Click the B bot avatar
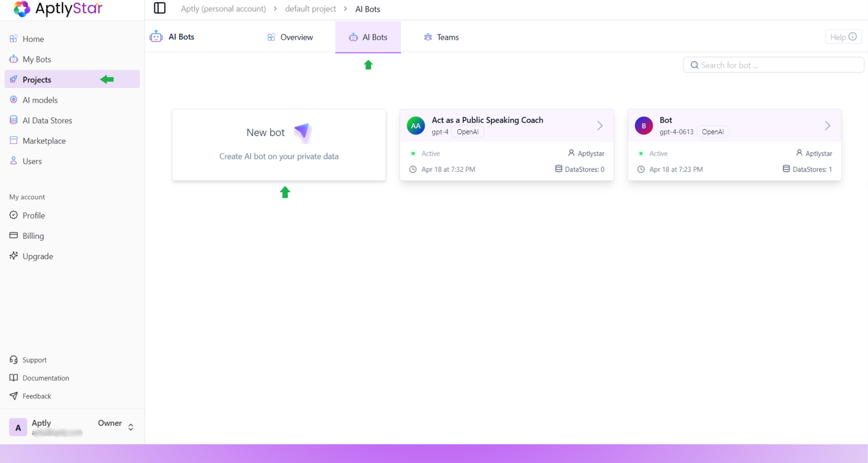Image resolution: width=868 pixels, height=463 pixels. tap(644, 126)
